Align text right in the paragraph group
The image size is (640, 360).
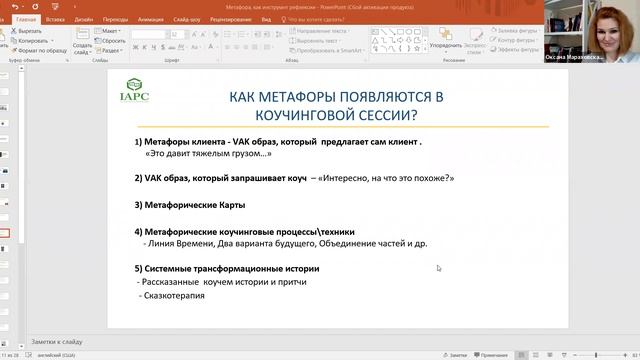[246, 48]
